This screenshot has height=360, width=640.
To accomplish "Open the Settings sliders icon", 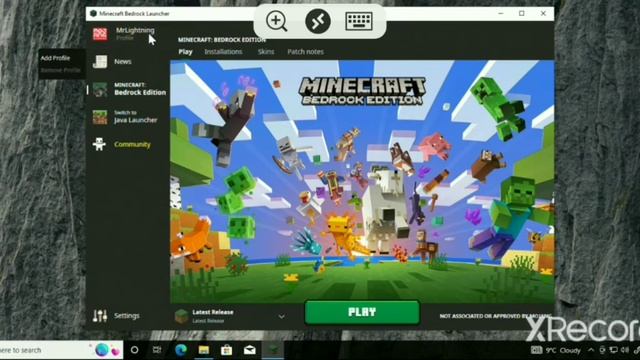I will (x=100, y=316).
